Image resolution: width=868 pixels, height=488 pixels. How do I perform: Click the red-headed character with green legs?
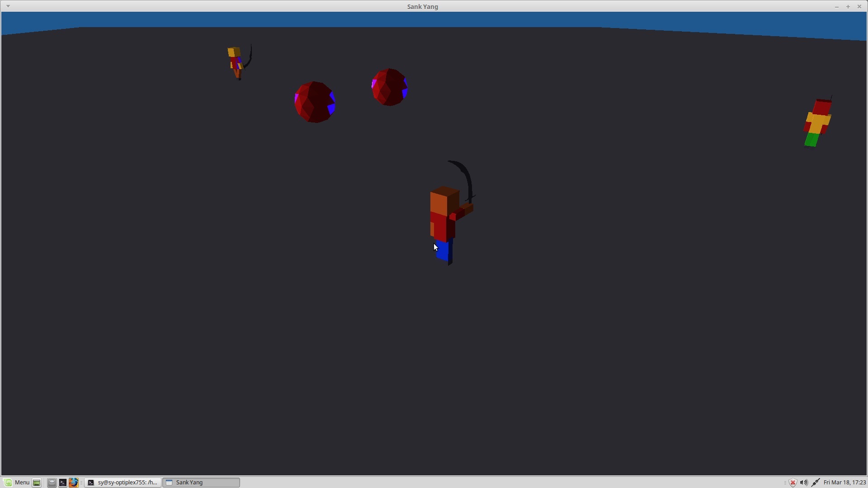coord(817,122)
